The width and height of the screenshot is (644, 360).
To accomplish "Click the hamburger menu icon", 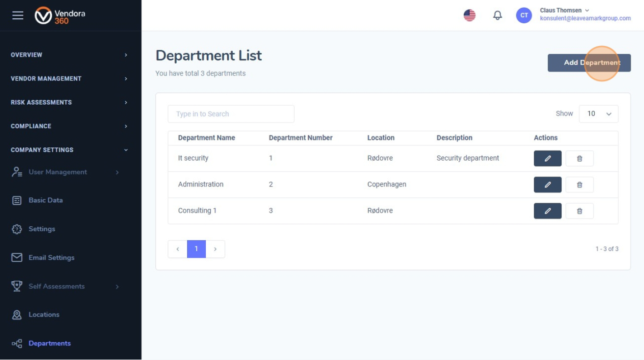I will point(18,15).
